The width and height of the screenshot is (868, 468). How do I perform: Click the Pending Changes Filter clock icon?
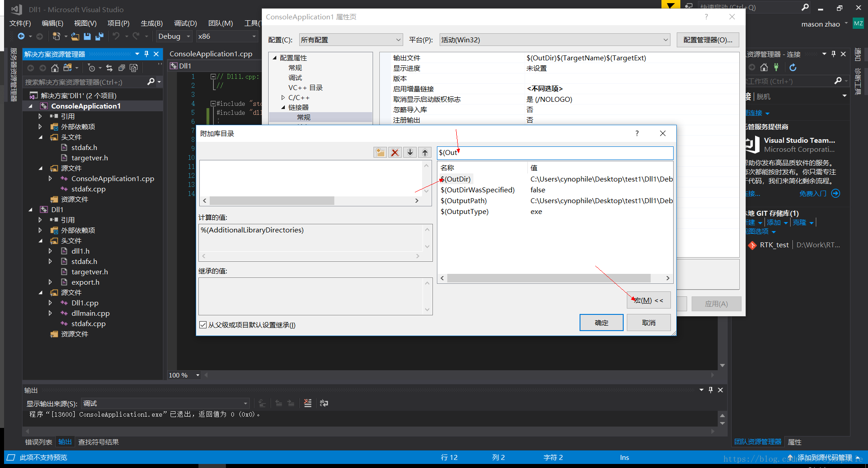click(91, 68)
